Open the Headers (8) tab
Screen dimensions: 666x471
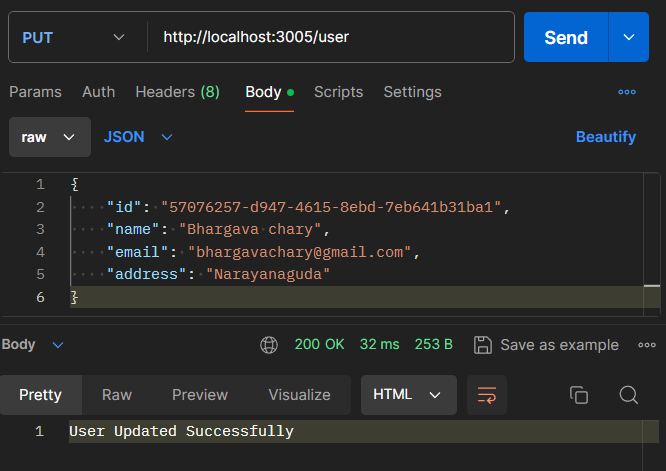tap(178, 92)
